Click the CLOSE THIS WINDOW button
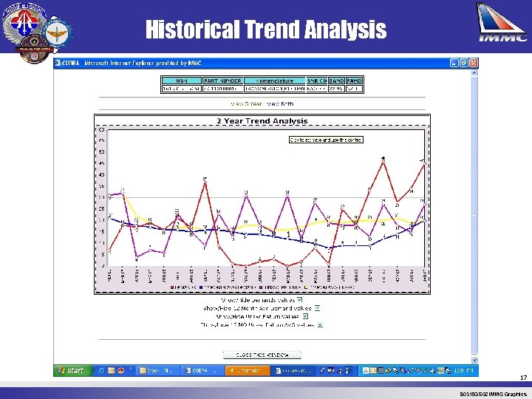This screenshot has width=532, height=399. [262, 355]
